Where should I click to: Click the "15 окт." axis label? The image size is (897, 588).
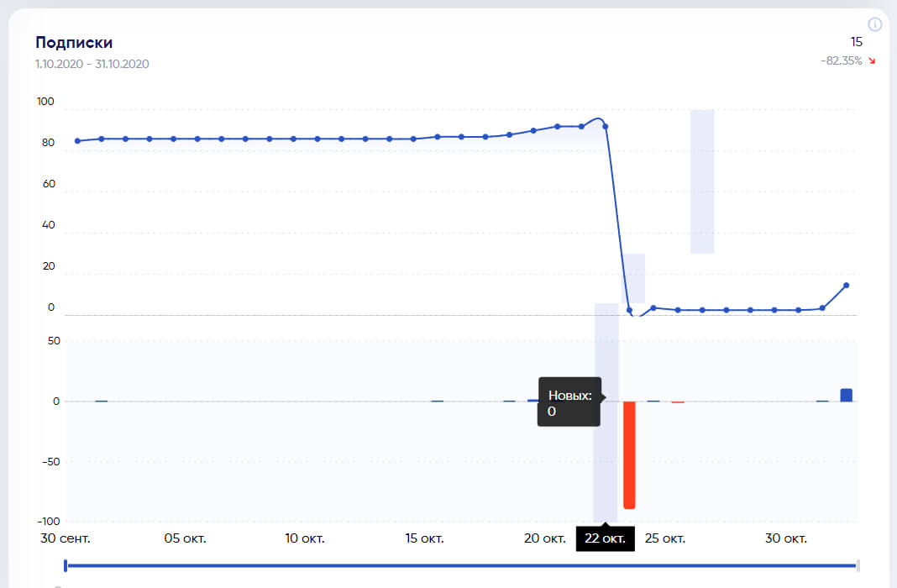coord(424,538)
